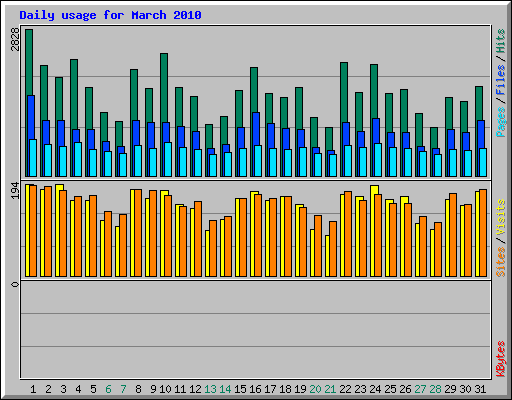The image size is (512, 400).
Task: Click day 30 on the x-axis
Action: (x=465, y=389)
